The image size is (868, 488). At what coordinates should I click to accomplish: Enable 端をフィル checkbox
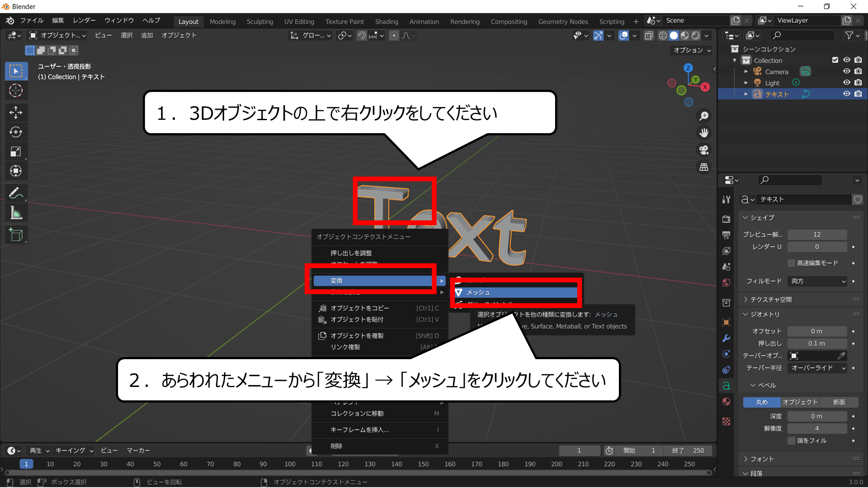tap(791, 441)
